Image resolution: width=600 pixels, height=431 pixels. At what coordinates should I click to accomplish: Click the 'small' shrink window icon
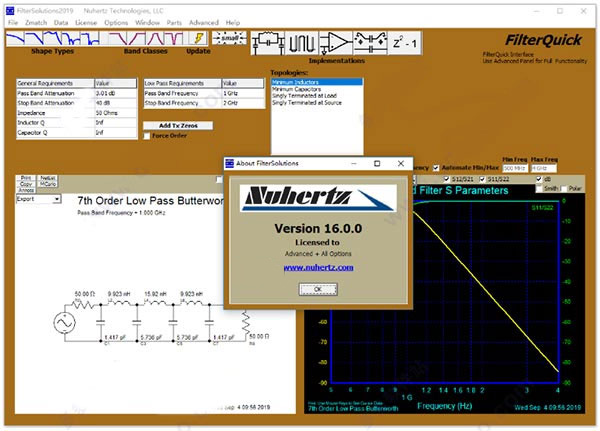pyautogui.click(x=230, y=38)
